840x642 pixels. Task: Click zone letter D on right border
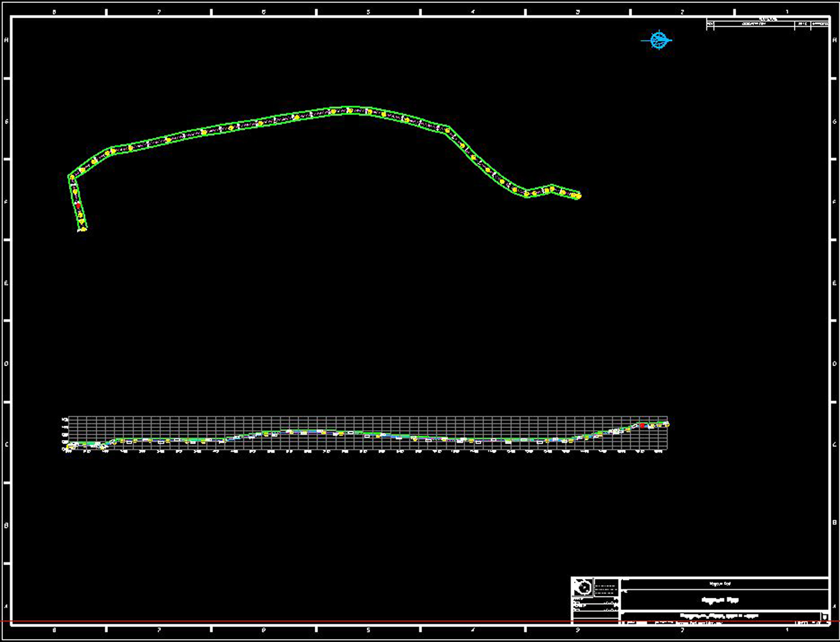pos(834,364)
